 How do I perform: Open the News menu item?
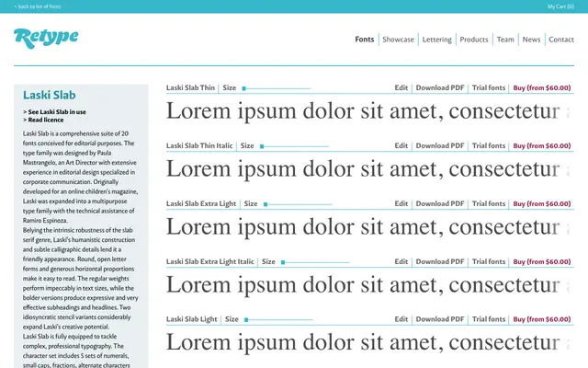click(531, 40)
